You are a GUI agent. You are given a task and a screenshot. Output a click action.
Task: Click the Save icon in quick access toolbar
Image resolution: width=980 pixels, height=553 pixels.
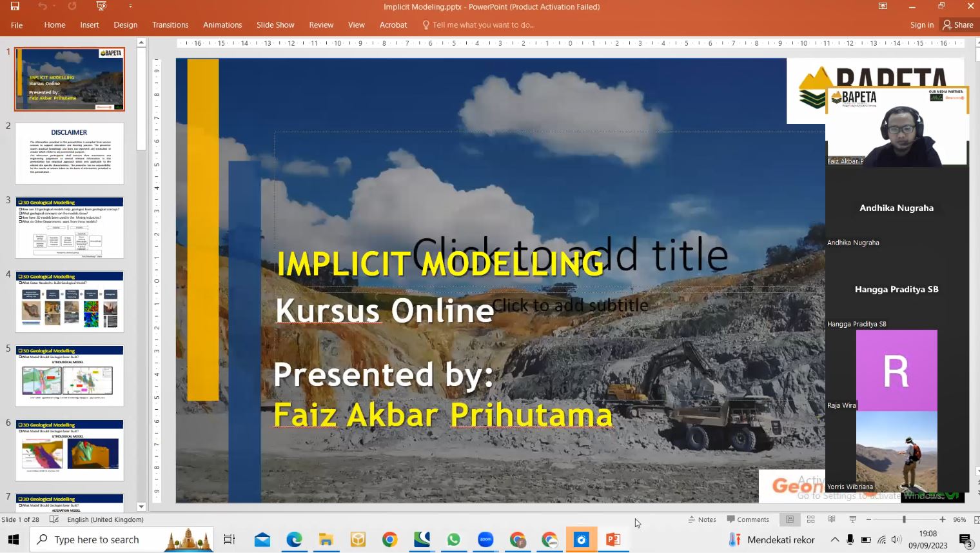click(x=15, y=6)
